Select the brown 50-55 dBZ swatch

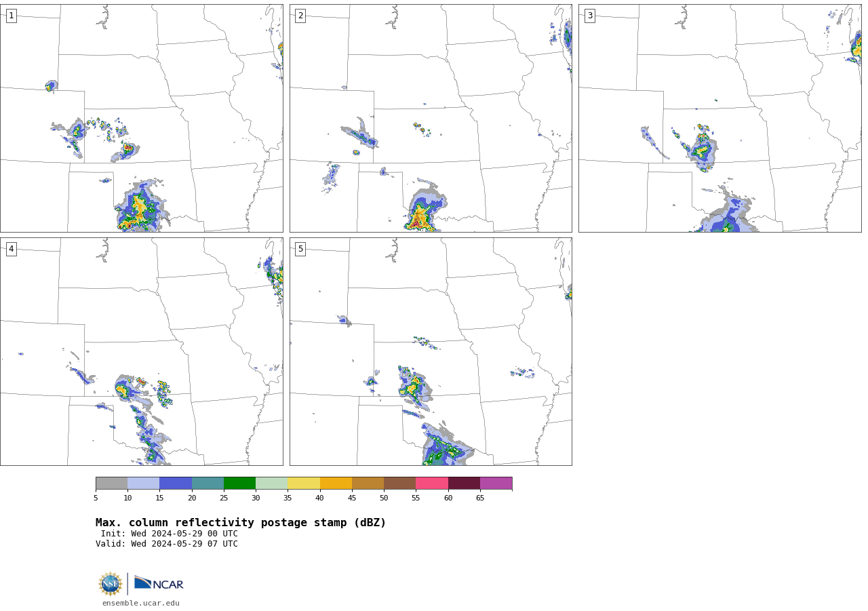tap(399, 484)
